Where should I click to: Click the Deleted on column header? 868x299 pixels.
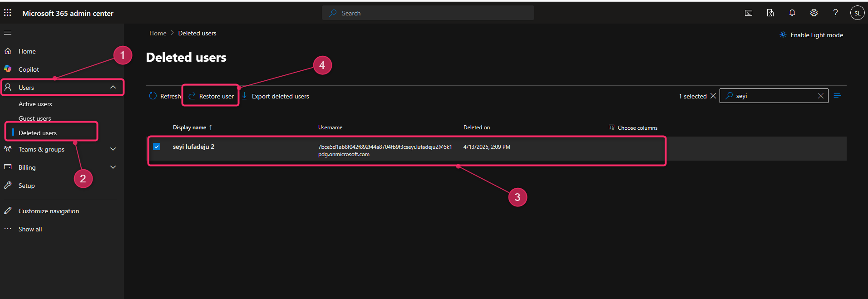(x=477, y=127)
